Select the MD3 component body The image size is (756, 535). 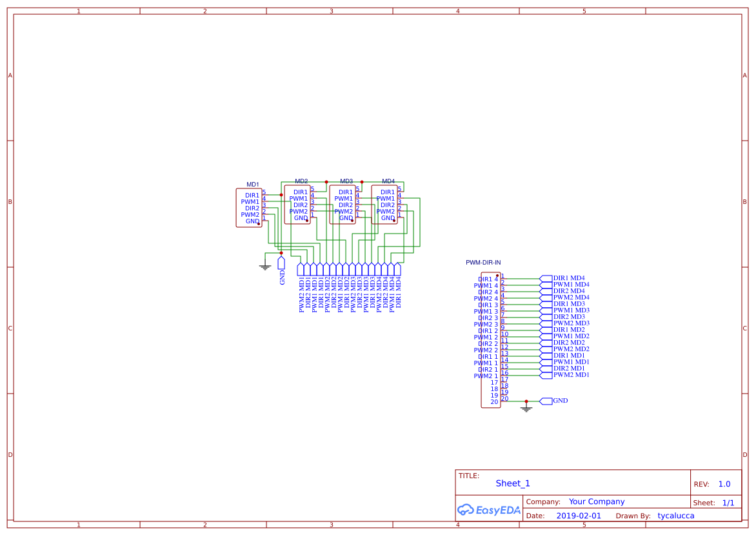click(343, 205)
